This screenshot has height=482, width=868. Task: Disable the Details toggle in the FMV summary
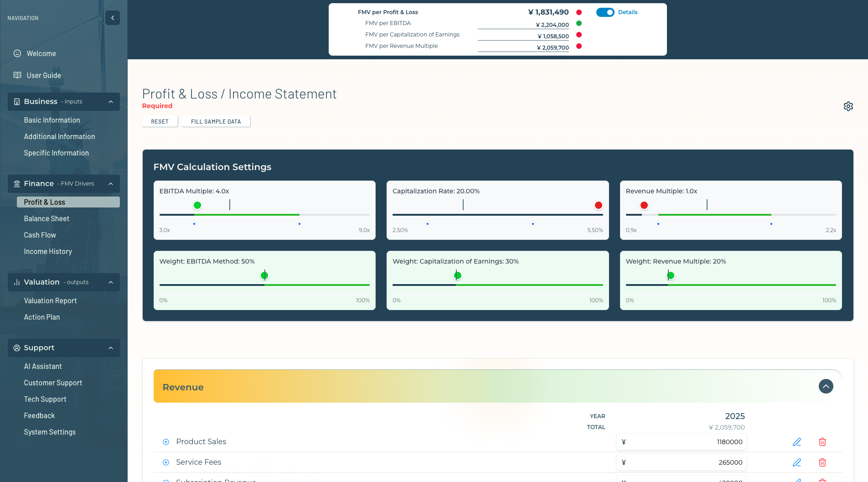(x=605, y=12)
